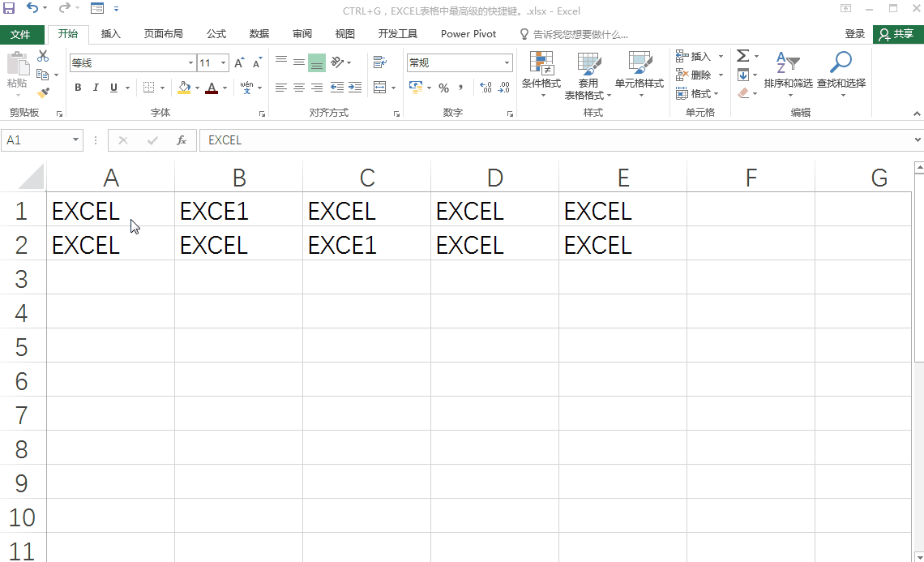The image size is (924, 562).
Task: Click the 共享 share button
Action: tap(897, 34)
